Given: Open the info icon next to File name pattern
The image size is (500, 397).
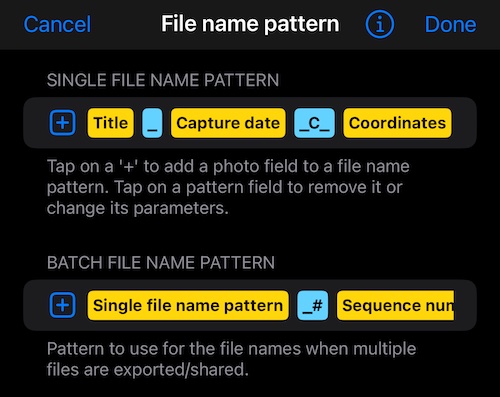Looking at the screenshot, I should tap(380, 24).
